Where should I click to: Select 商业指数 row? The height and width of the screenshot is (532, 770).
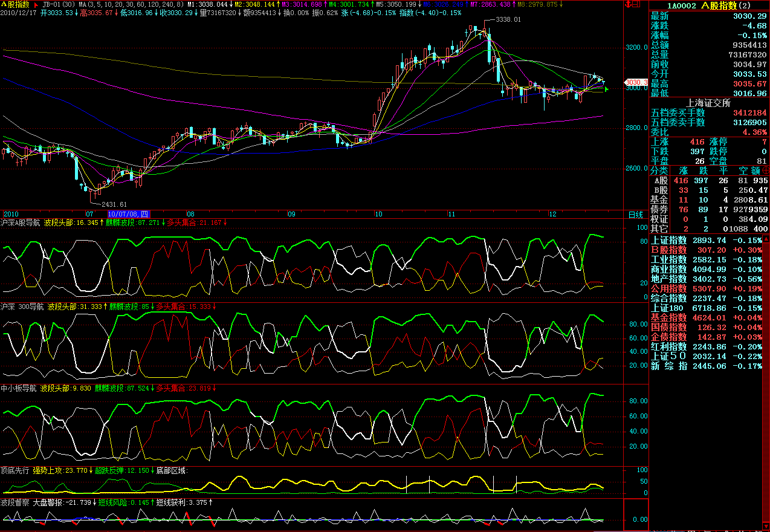point(706,270)
